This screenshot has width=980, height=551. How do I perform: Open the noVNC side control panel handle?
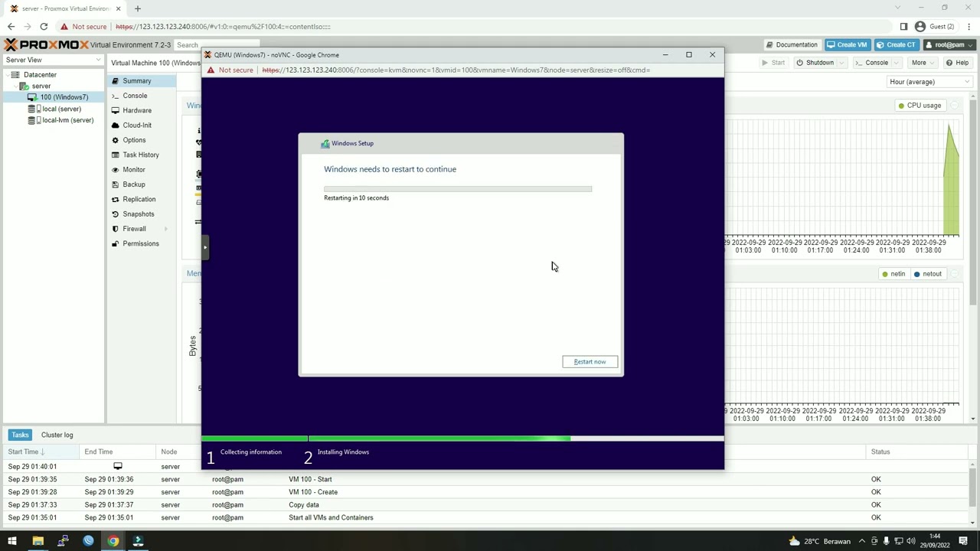(205, 247)
